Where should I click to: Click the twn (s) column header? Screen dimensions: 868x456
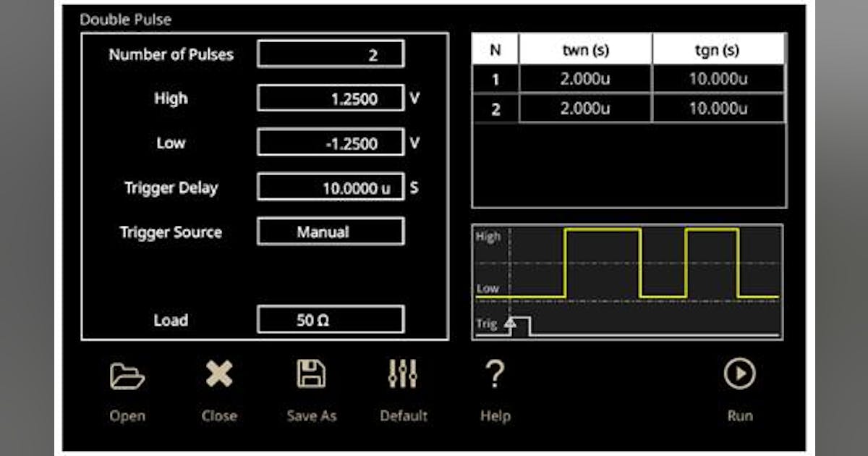pos(586,49)
